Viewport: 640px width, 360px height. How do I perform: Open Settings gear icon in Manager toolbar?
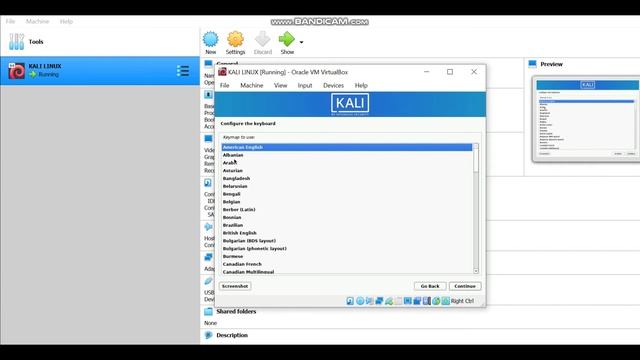(x=235, y=39)
